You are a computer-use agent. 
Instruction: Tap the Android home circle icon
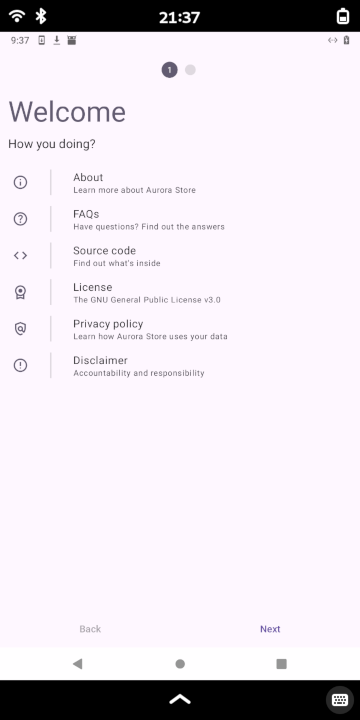180,664
